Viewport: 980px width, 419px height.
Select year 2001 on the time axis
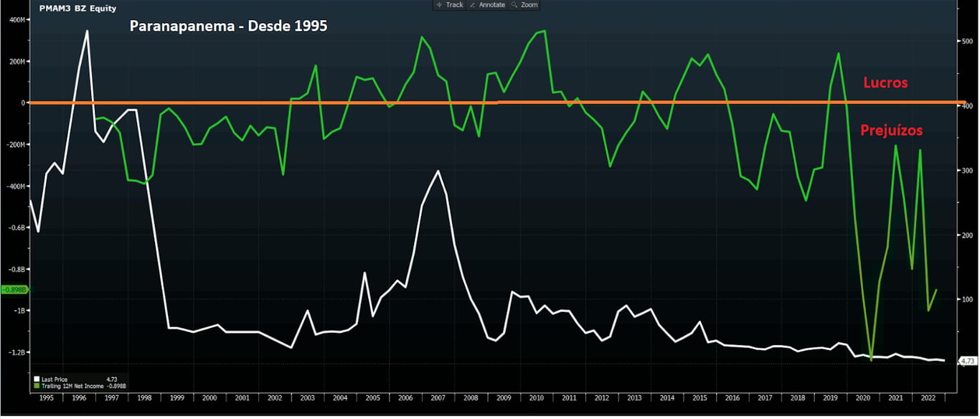pos(242,397)
